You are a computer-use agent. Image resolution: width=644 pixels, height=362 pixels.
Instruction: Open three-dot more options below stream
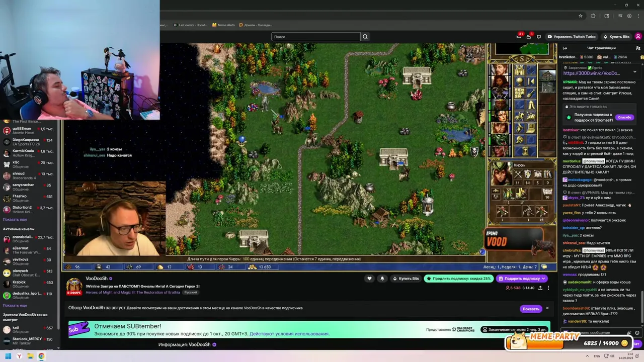pos(548,288)
